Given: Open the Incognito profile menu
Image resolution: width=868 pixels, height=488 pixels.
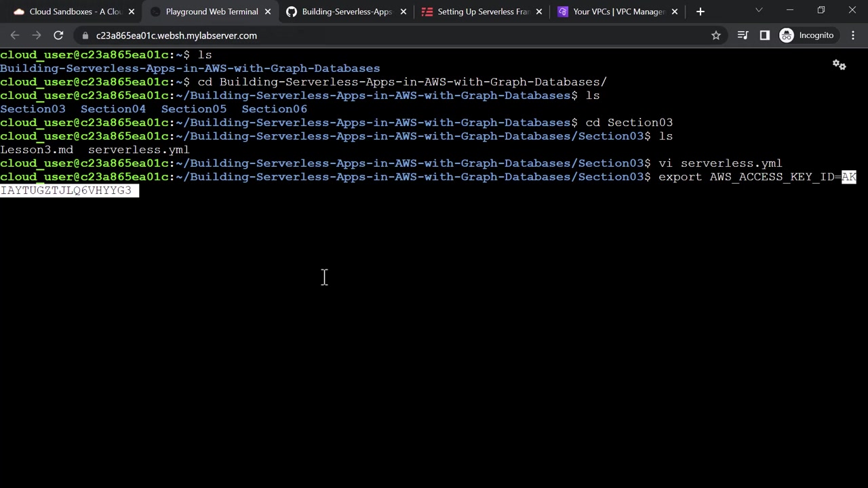Looking at the screenshot, I should [807, 35].
